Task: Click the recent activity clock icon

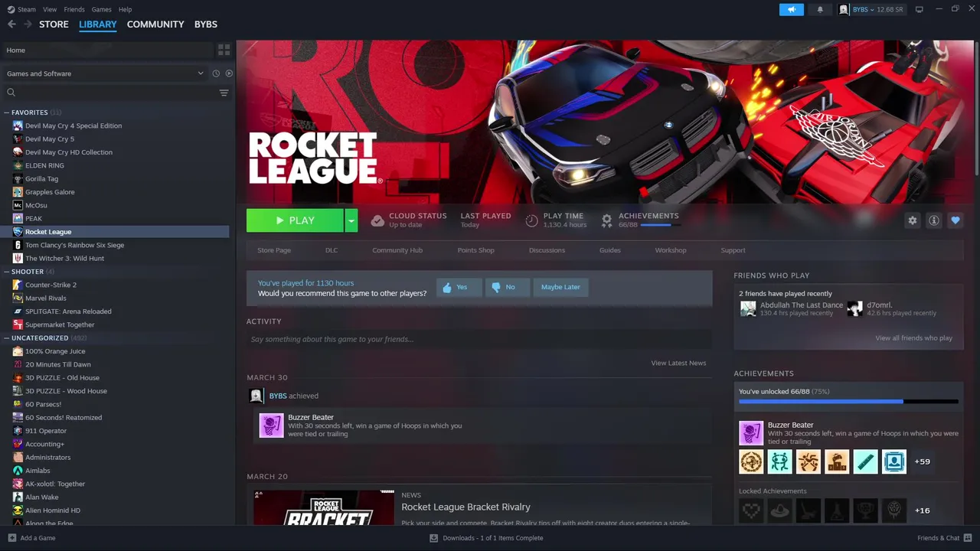Action: [216, 73]
